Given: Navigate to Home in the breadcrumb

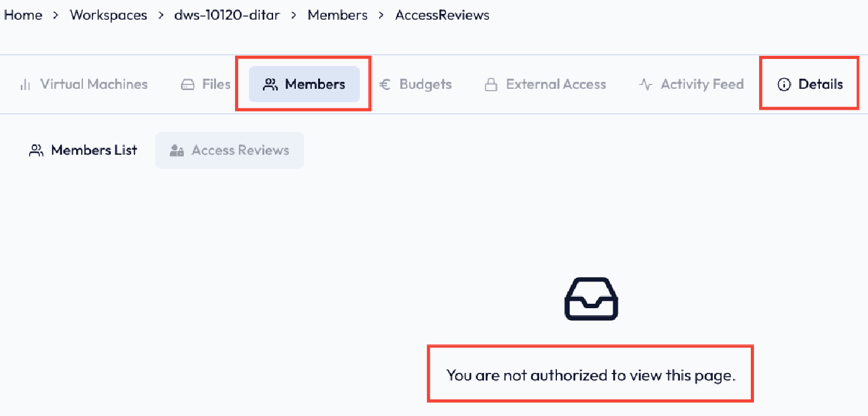Looking at the screenshot, I should click(x=23, y=15).
